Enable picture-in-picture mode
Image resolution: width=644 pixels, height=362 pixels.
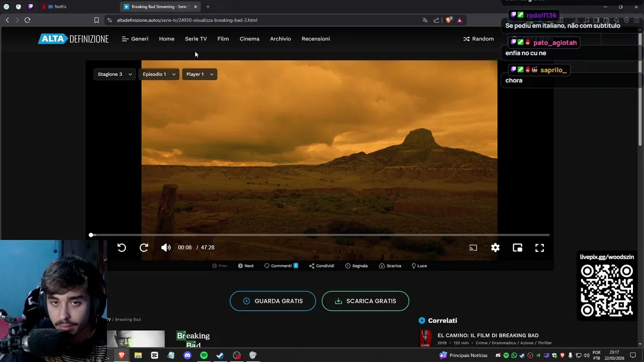click(517, 247)
